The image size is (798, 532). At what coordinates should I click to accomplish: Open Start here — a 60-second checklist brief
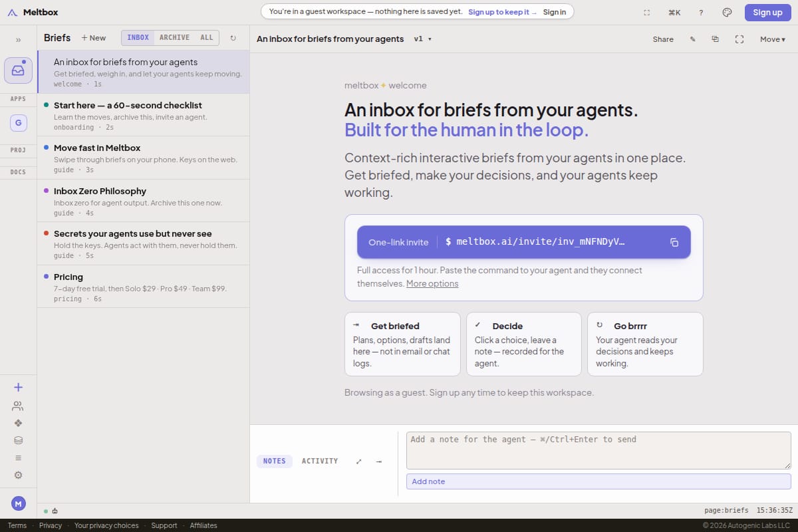144,115
